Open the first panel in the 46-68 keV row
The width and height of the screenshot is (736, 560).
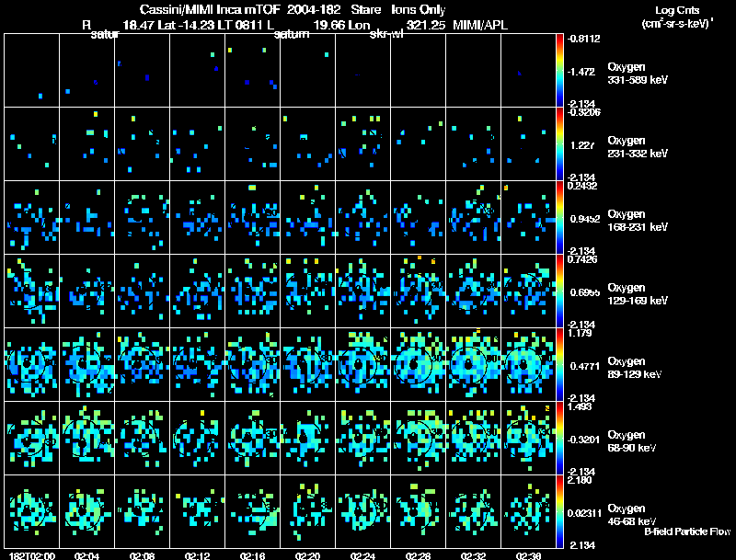tap(31, 511)
